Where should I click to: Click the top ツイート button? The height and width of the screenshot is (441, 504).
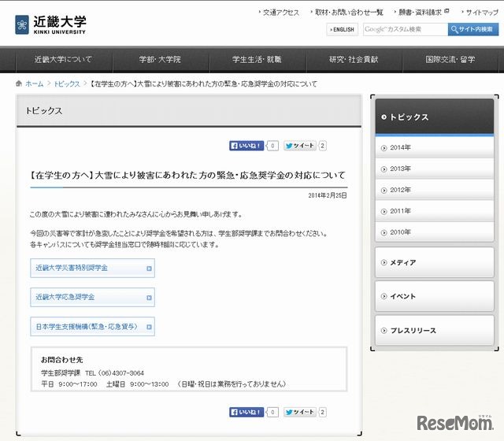[x=299, y=146]
